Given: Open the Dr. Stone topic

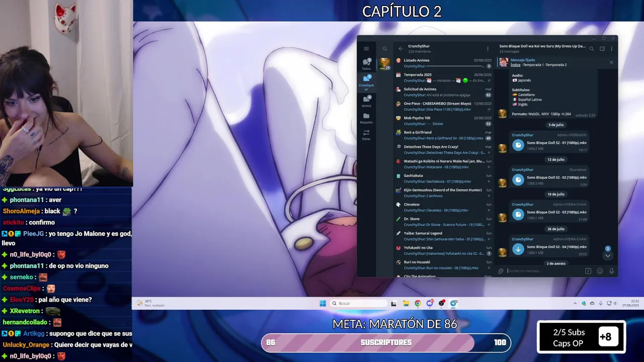Looking at the screenshot, I should (x=444, y=222).
